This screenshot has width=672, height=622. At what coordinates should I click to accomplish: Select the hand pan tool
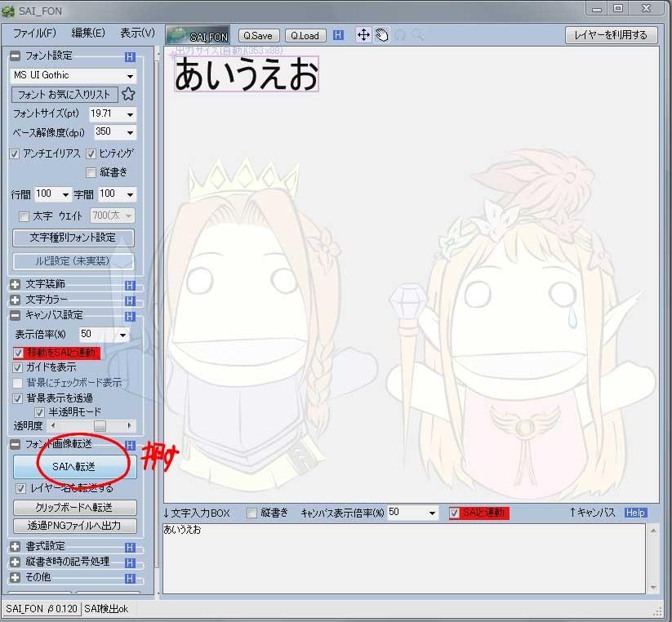coord(381,35)
